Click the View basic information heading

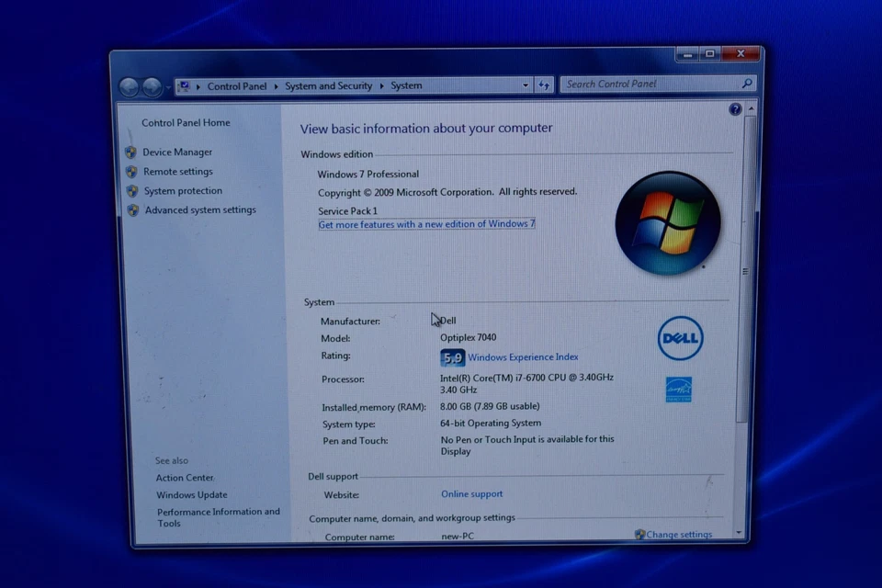[426, 129]
